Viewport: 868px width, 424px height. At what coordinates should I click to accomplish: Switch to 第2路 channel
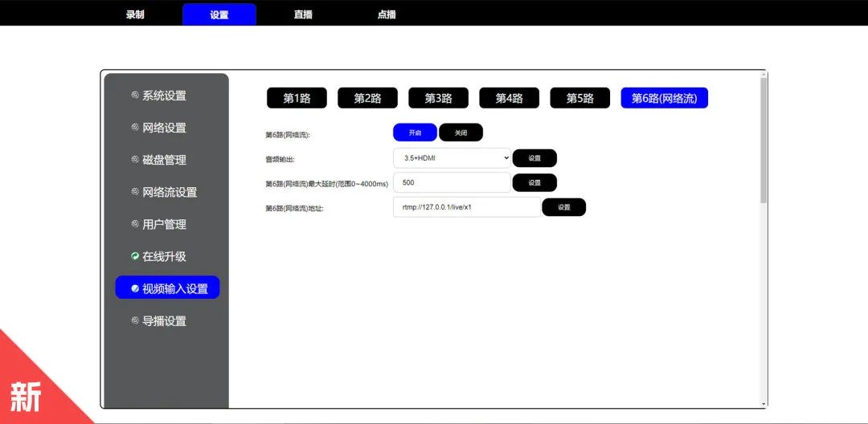click(x=367, y=98)
